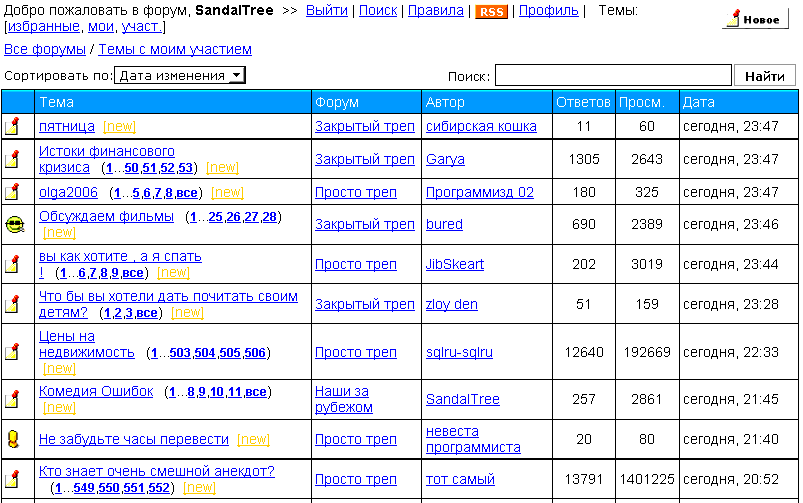Click the orange RSS feed icon
803x503 pixels.
point(490,11)
